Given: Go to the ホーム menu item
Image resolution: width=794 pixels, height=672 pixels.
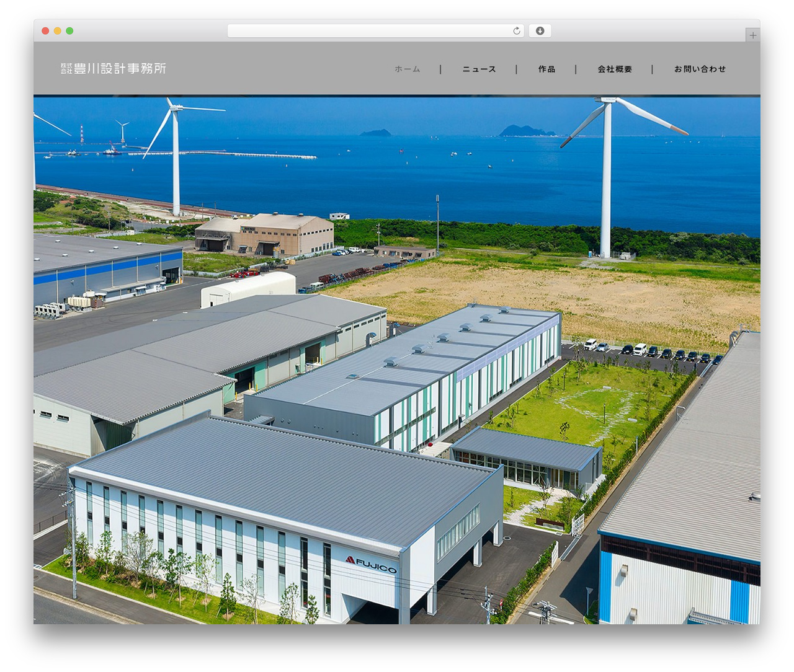Looking at the screenshot, I should tap(408, 69).
